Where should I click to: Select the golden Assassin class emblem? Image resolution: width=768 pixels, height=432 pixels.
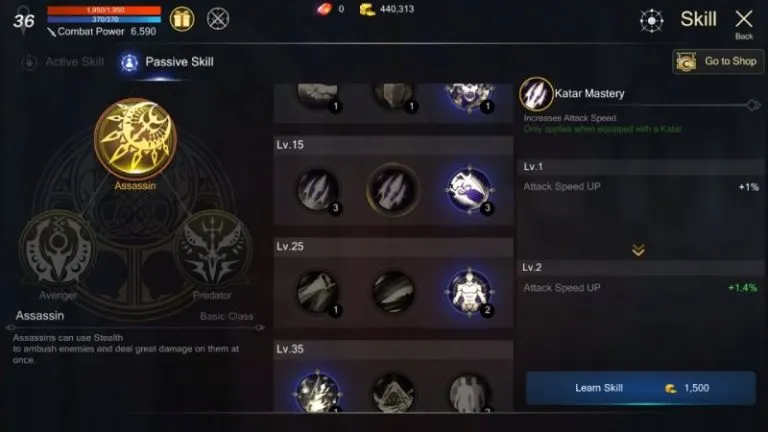pyautogui.click(x=135, y=139)
